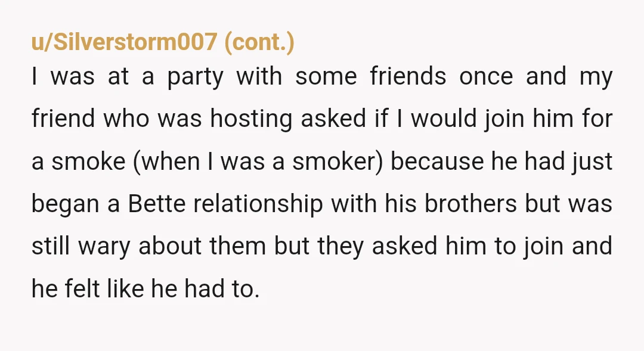The image size is (644, 351).
Task: Select the word "friends" in the paragraph
Action: pyautogui.click(x=408, y=76)
